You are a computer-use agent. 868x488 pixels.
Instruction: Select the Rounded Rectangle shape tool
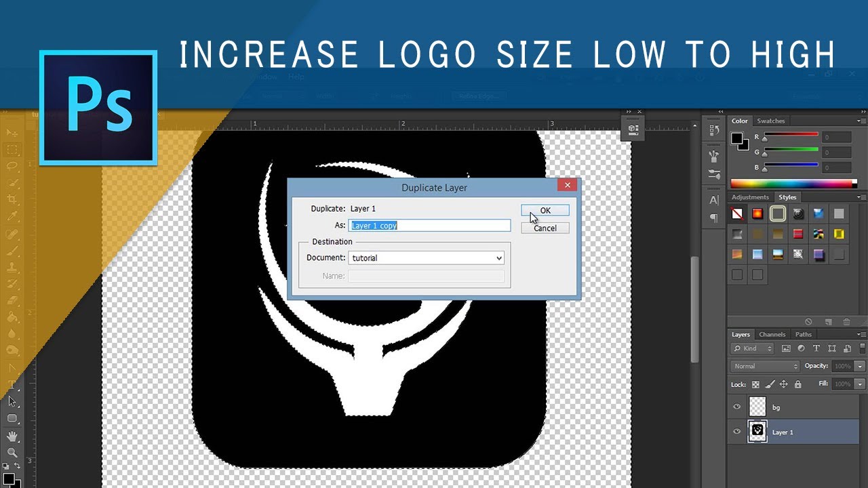pyautogui.click(x=12, y=418)
